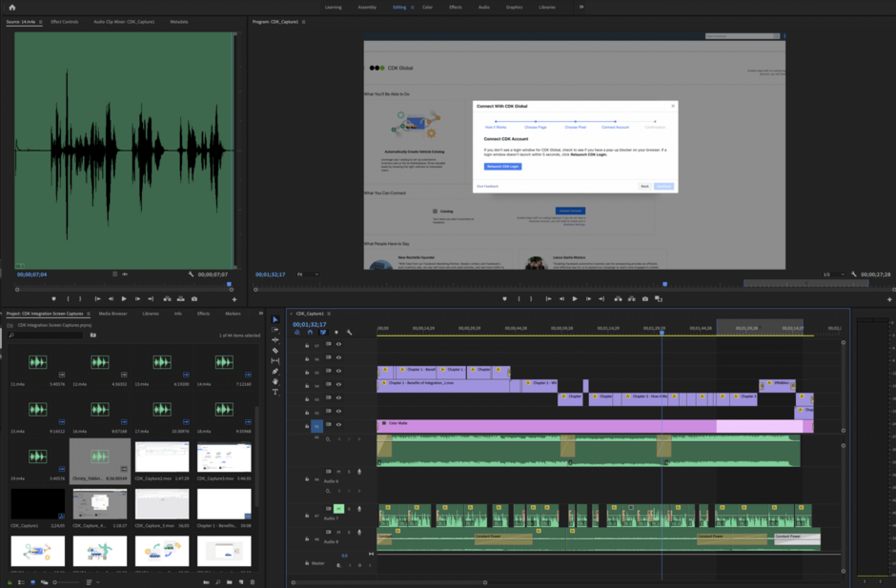Export frame from Source monitor
The height and width of the screenshot is (588, 896).
point(194,299)
